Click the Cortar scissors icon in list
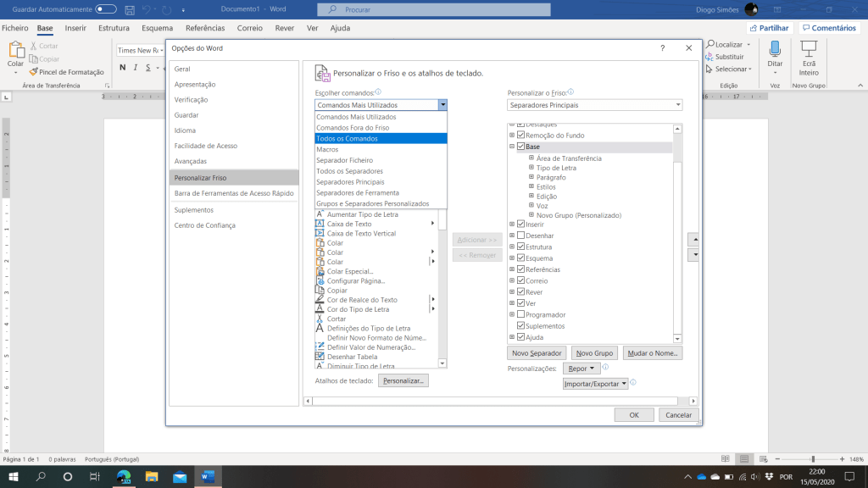The width and height of the screenshot is (868, 488). pos(320,319)
